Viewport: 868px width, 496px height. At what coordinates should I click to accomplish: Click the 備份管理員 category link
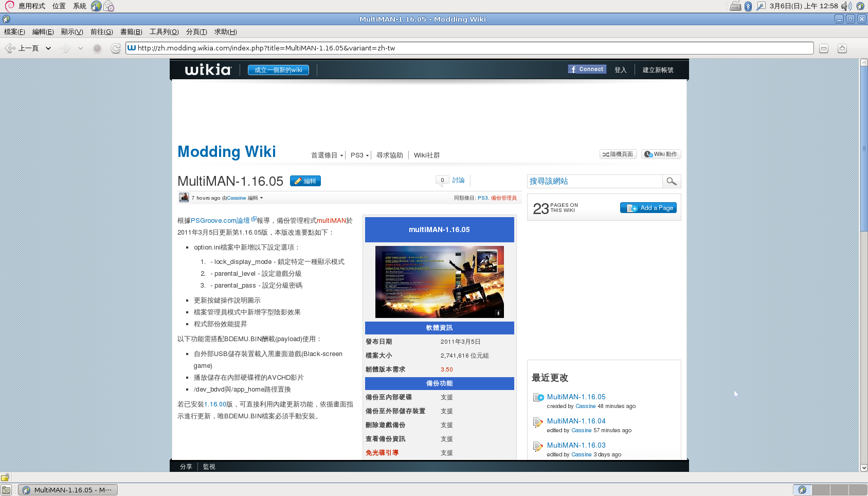pos(504,198)
